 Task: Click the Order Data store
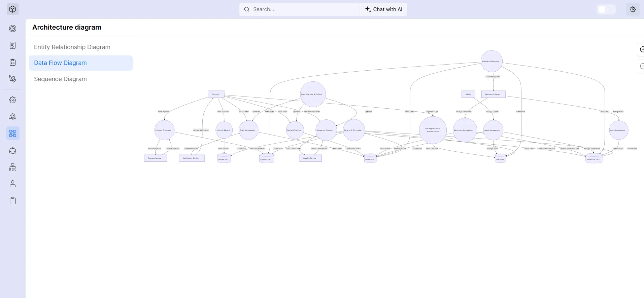click(370, 159)
